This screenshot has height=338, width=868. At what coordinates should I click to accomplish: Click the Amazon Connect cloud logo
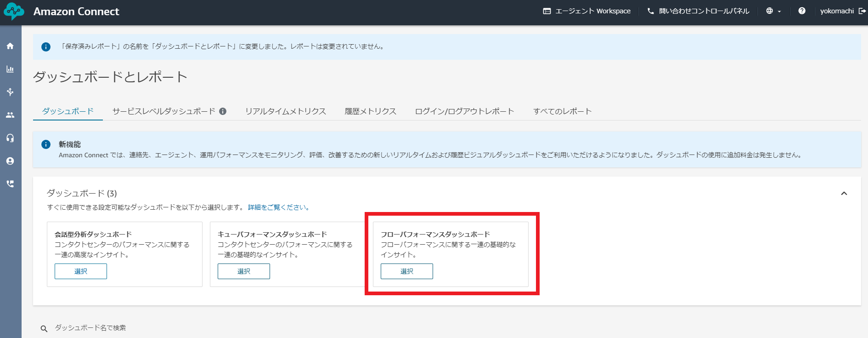click(14, 11)
